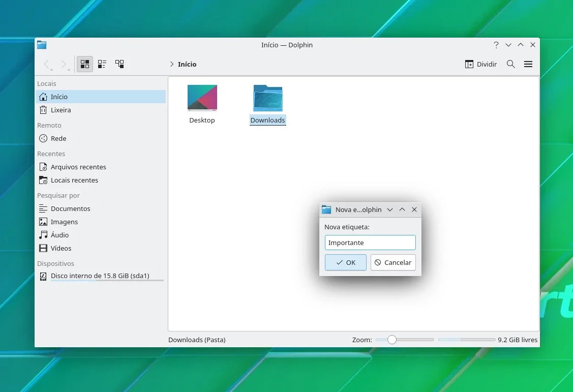The width and height of the screenshot is (573, 392).
Task: Search by Áudio in sidebar
Action: [101, 235]
